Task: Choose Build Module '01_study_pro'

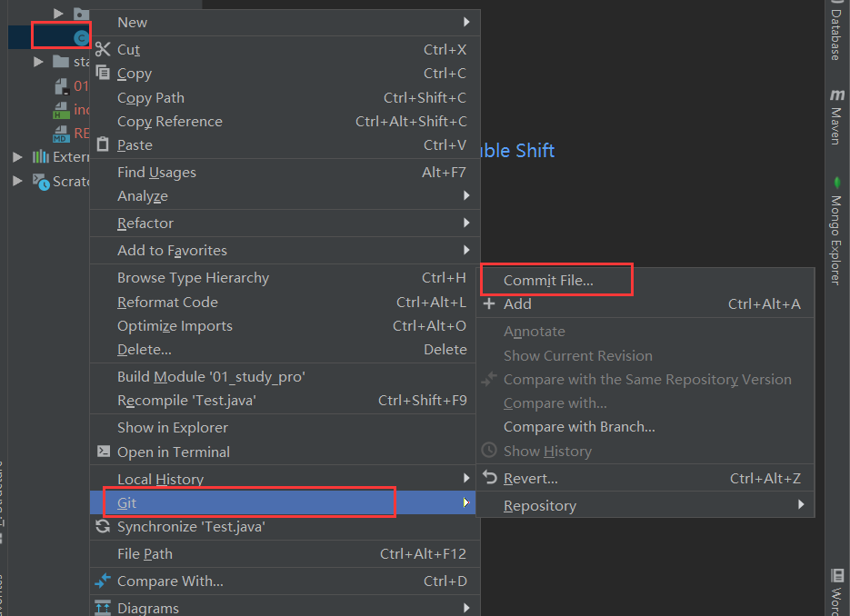Action: (283, 376)
